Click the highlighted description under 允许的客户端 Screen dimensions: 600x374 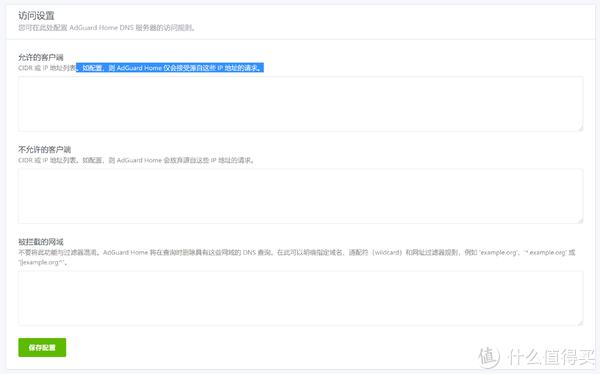tap(170, 68)
